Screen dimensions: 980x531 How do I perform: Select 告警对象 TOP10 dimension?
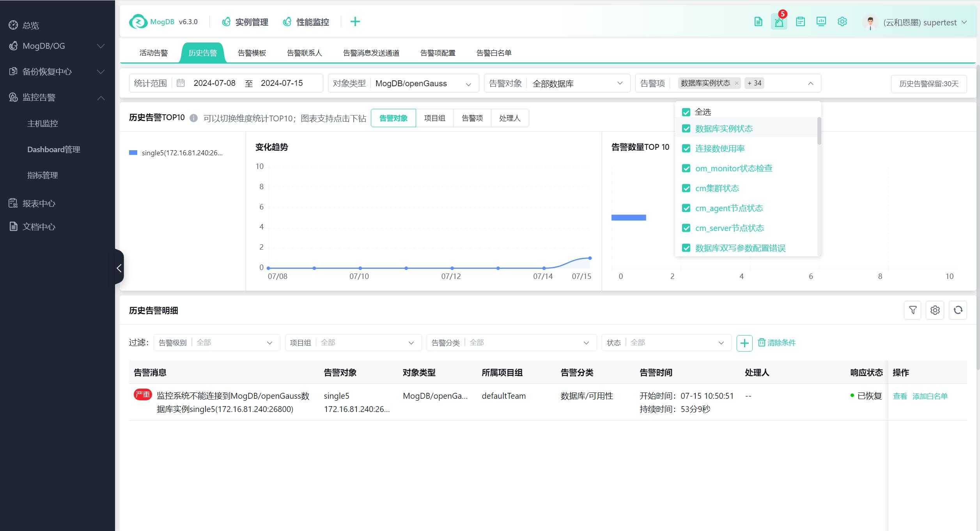(393, 118)
